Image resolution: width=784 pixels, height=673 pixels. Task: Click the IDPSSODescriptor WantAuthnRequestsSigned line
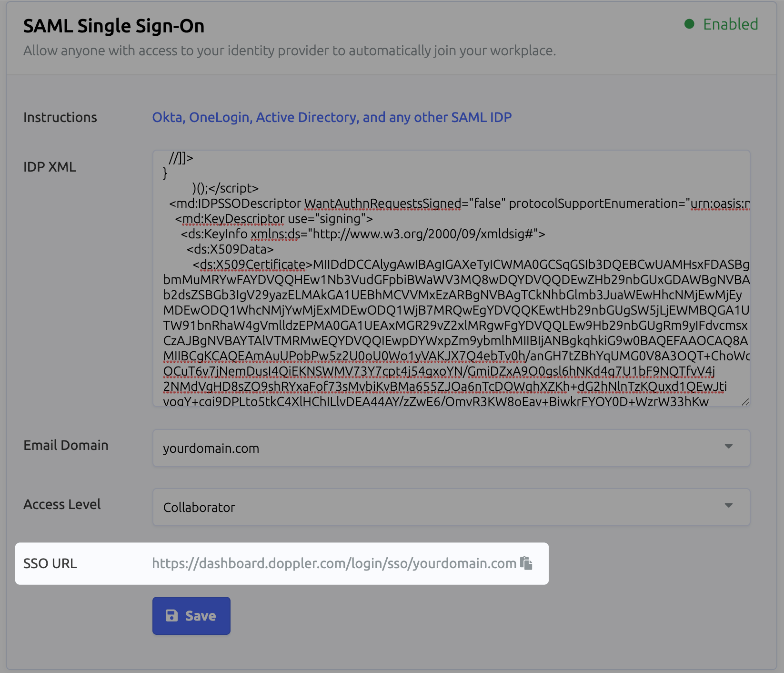459,204
